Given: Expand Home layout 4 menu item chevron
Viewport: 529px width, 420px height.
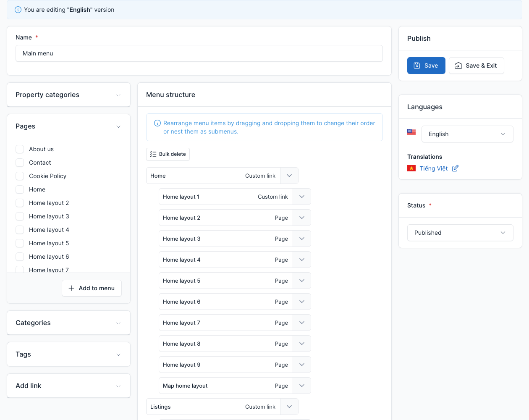Looking at the screenshot, I should (x=302, y=260).
